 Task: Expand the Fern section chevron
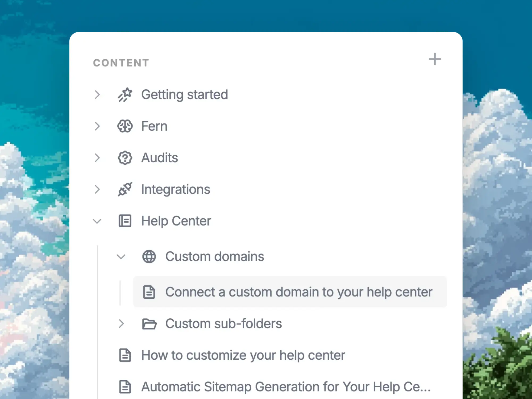pyautogui.click(x=97, y=126)
